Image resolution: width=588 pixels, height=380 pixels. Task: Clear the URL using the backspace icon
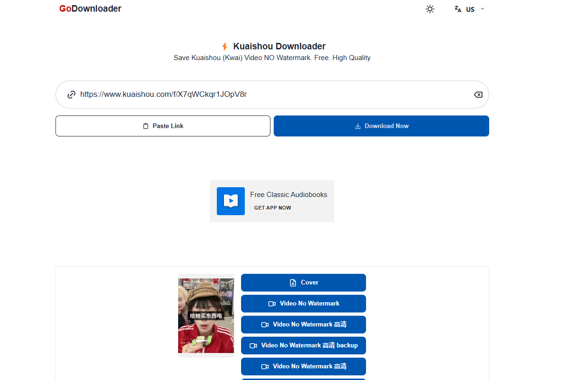tap(478, 95)
